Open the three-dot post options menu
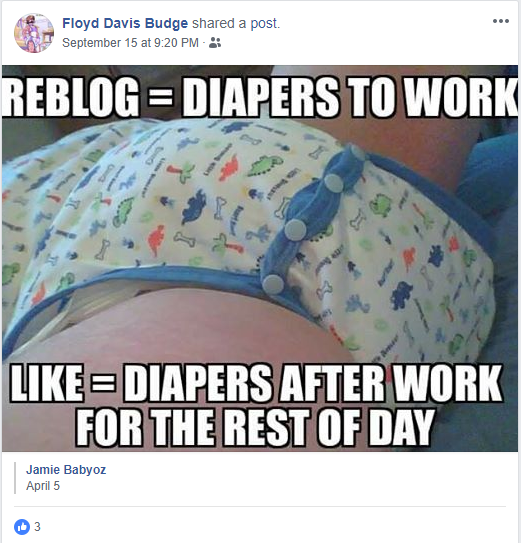This screenshot has height=543, width=521. 501,21
